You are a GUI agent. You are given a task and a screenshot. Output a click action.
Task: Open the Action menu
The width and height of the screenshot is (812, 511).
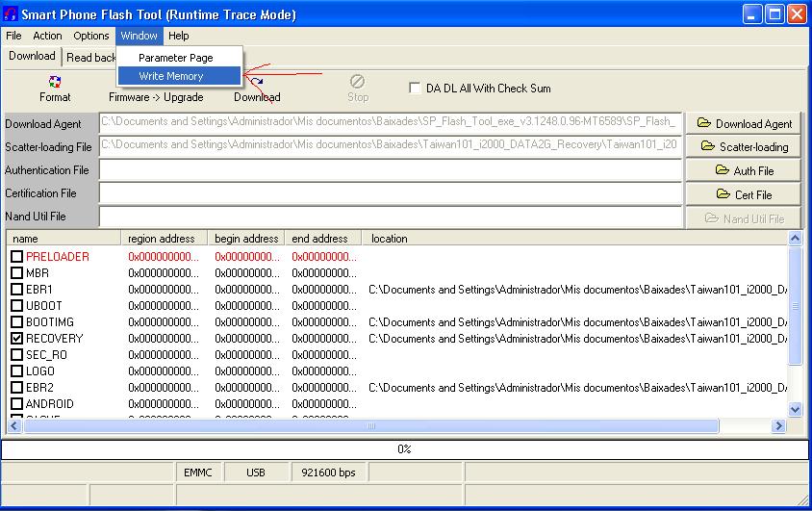[x=47, y=36]
